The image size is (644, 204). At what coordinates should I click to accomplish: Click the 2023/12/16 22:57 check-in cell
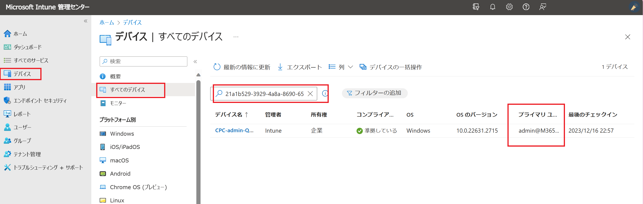point(591,131)
